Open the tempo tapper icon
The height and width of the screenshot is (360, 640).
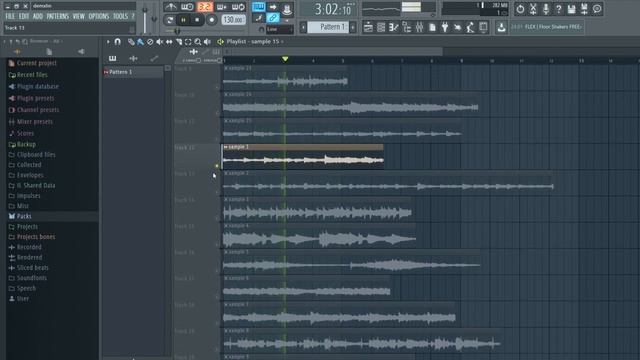[x=471, y=27]
